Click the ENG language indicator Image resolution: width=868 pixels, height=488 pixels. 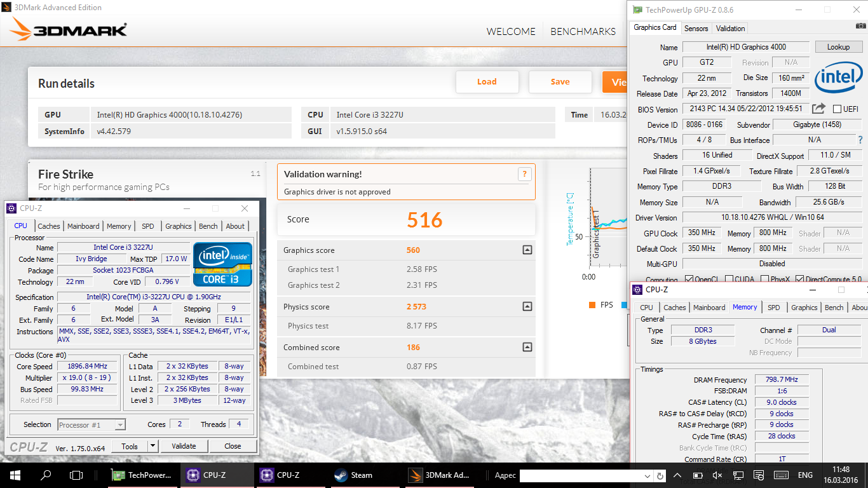click(805, 475)
